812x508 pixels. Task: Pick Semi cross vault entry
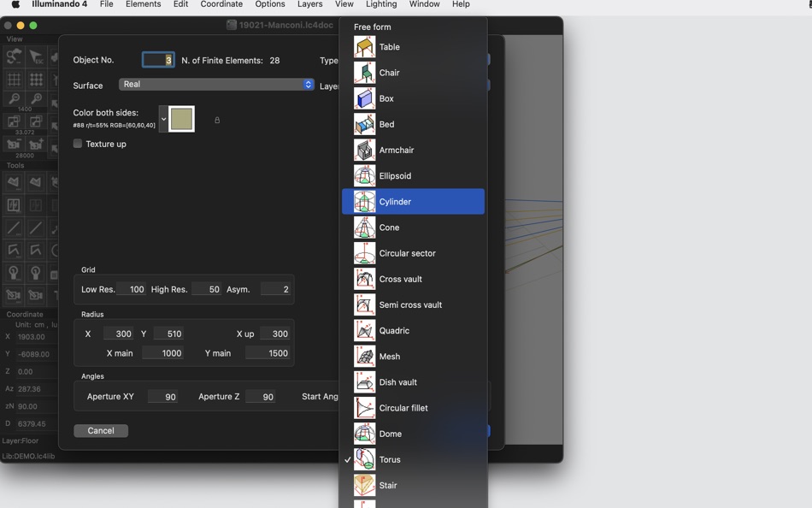pyautogui.click(x=413, y=304)
